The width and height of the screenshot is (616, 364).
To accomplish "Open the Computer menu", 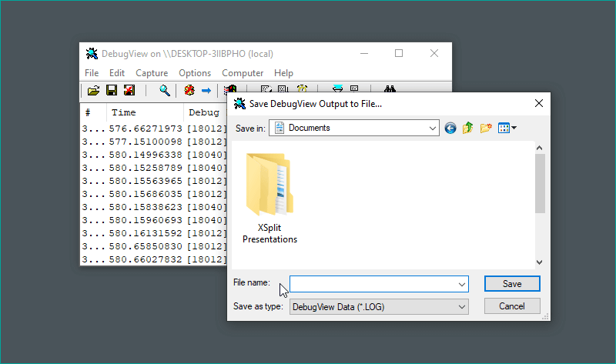I will 243,73.
